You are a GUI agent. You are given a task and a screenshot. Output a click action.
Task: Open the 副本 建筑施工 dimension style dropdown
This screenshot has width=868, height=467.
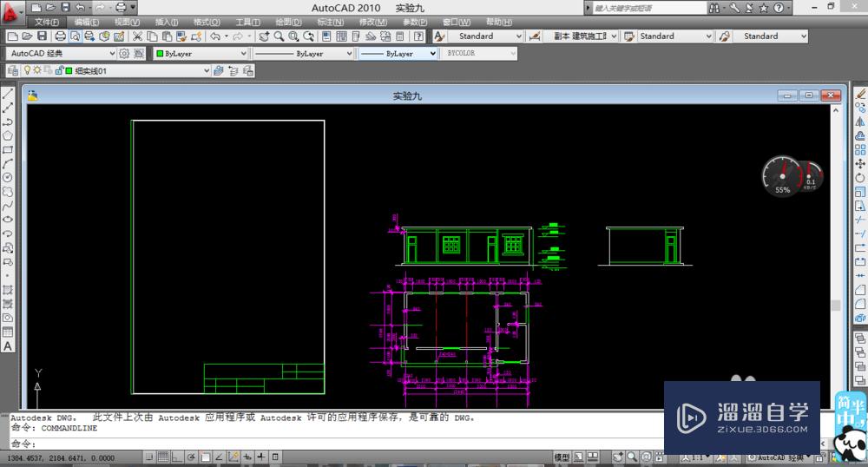coord(582,36)
